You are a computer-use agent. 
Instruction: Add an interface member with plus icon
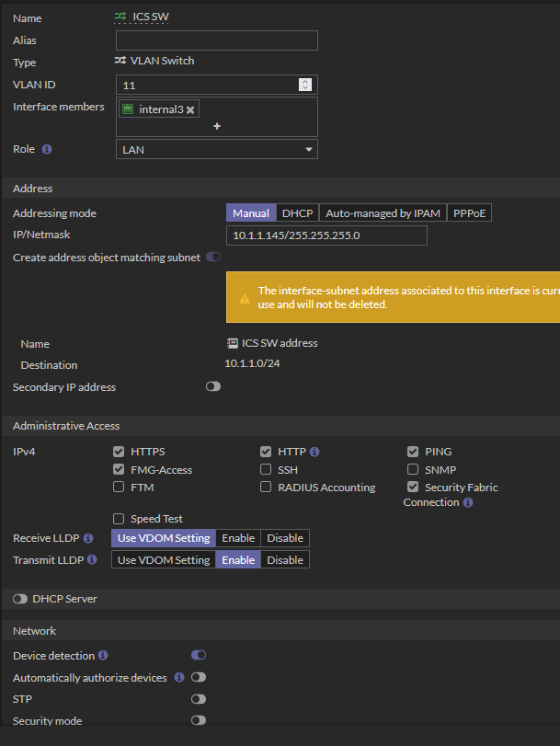point(217,127)
